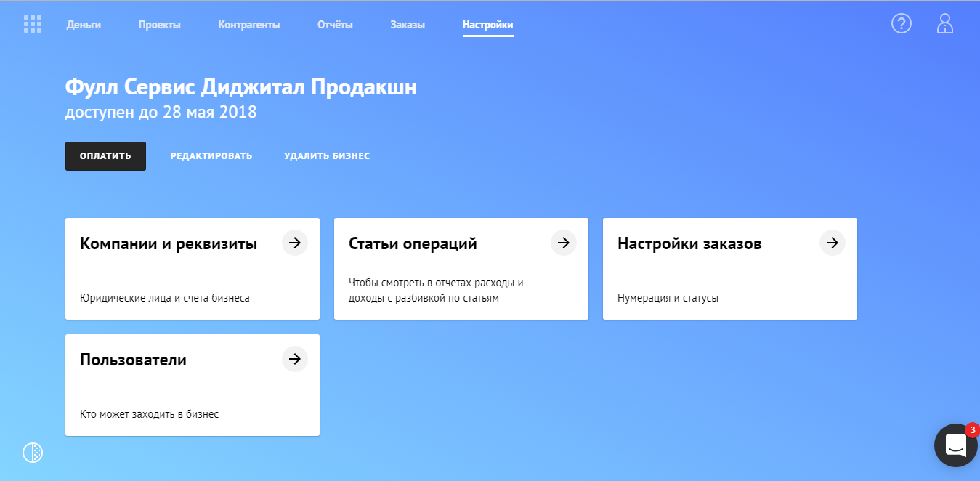Switch to the Деньги section

(84, 23)
